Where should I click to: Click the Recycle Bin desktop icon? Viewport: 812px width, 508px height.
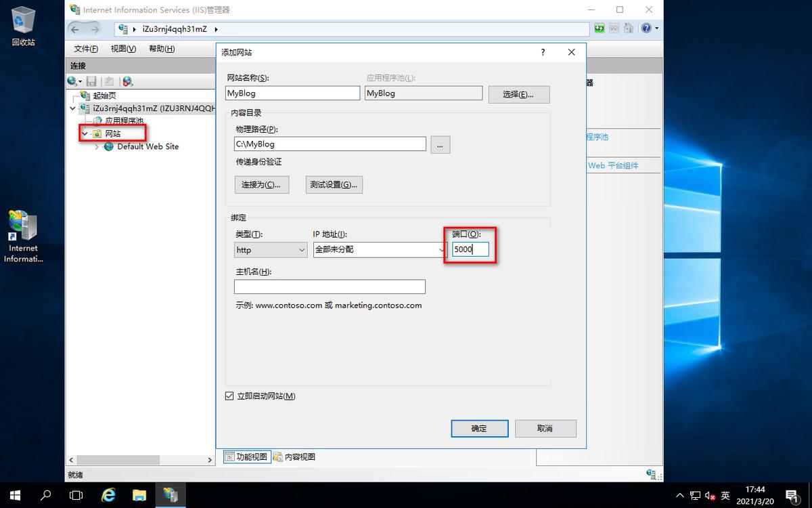(x=24, y=26)
